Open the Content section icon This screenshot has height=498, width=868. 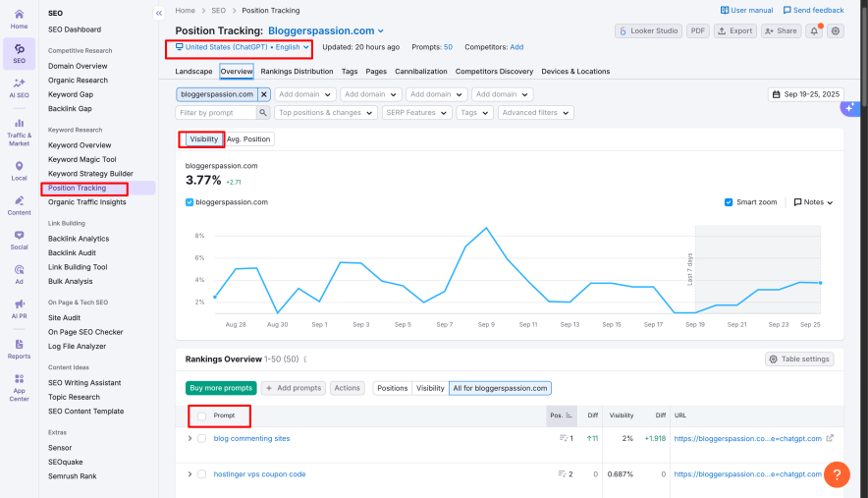pyautogui.click(x=19, y=205)
